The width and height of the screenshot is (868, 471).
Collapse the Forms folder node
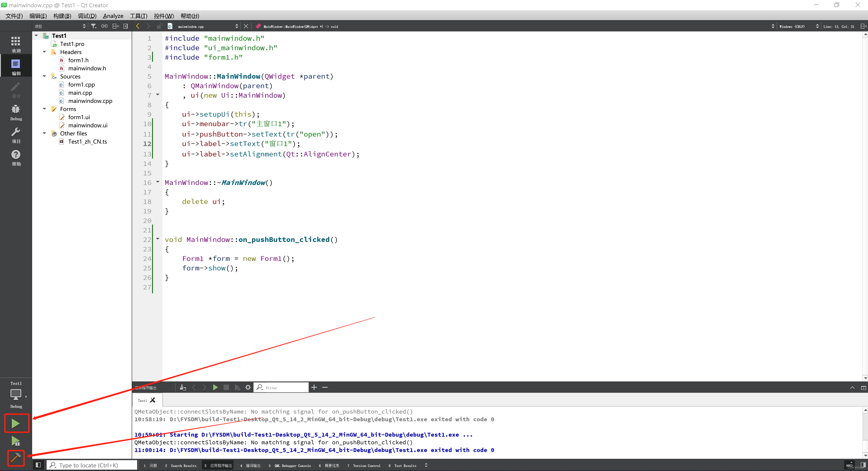pyautogui.click(x=45, y=109)
